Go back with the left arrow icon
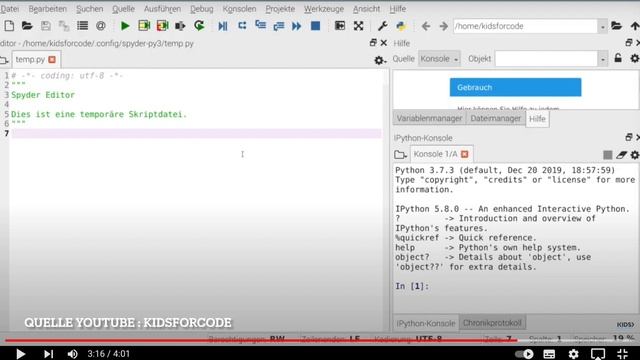This screenshot has height=360, width=640. [x=426, y=26]
